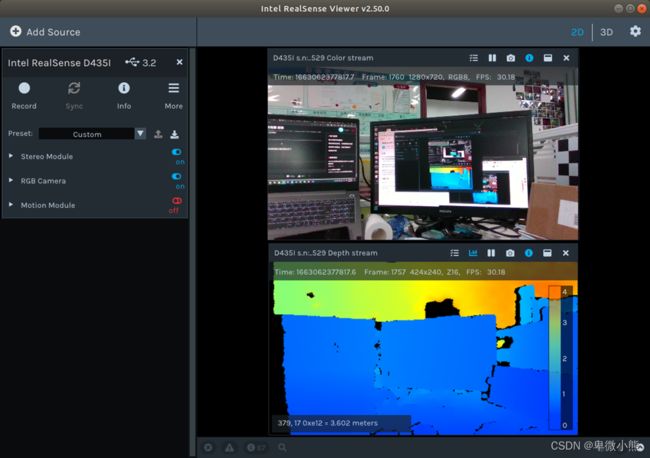
Task: Click the RGB Camera label
Action: 43,181
